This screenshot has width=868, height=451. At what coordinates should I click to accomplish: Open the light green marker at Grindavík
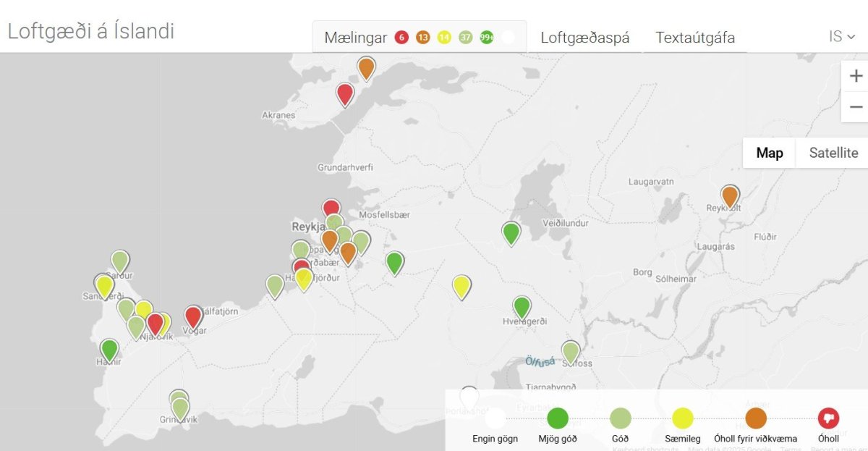click(180, 408)
